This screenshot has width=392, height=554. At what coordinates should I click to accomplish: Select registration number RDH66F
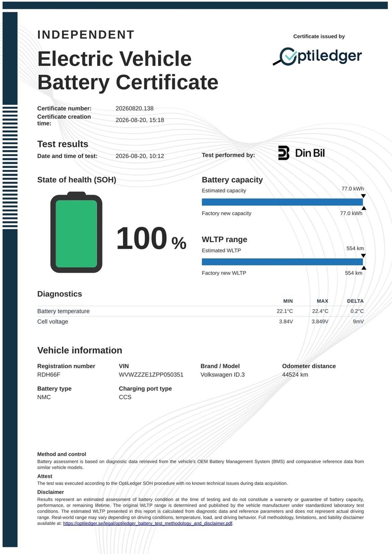(49, 375)
